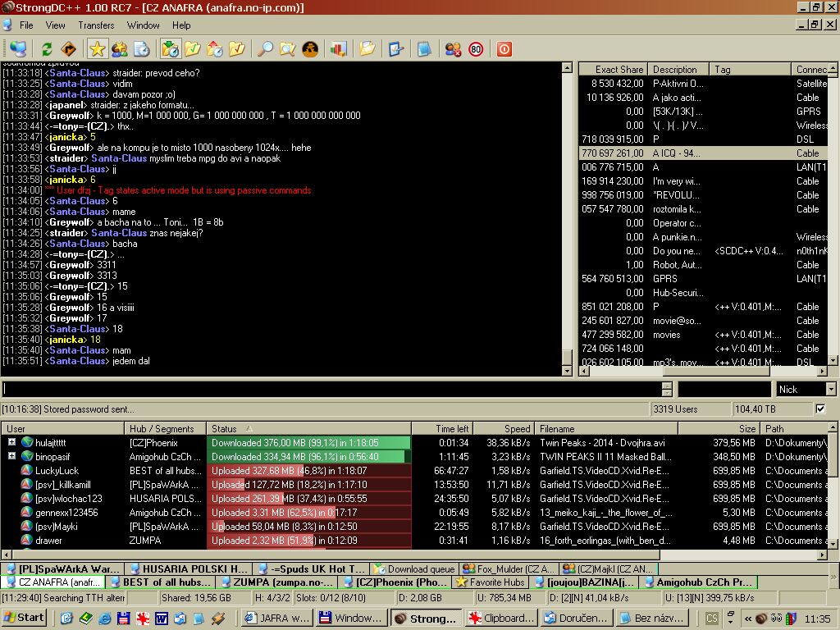
Task: Switch to the ZUMPA hub tab
Action: (277, 582)
